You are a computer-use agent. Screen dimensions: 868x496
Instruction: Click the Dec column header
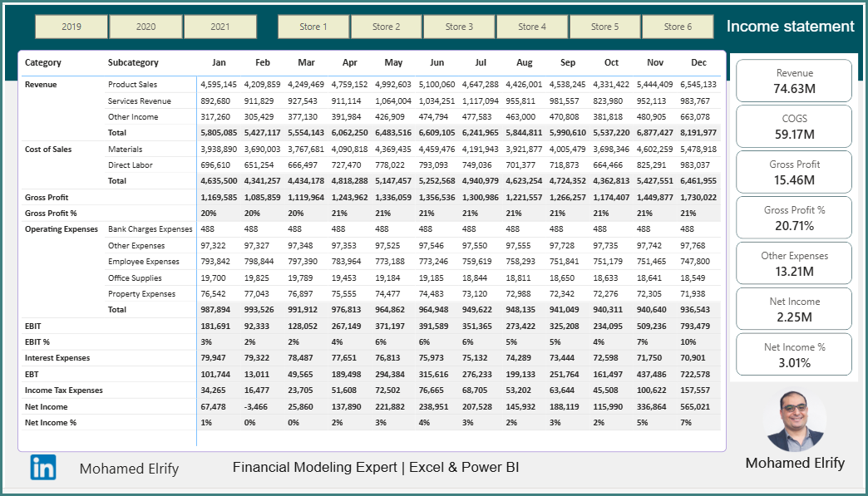click(699, 62)
